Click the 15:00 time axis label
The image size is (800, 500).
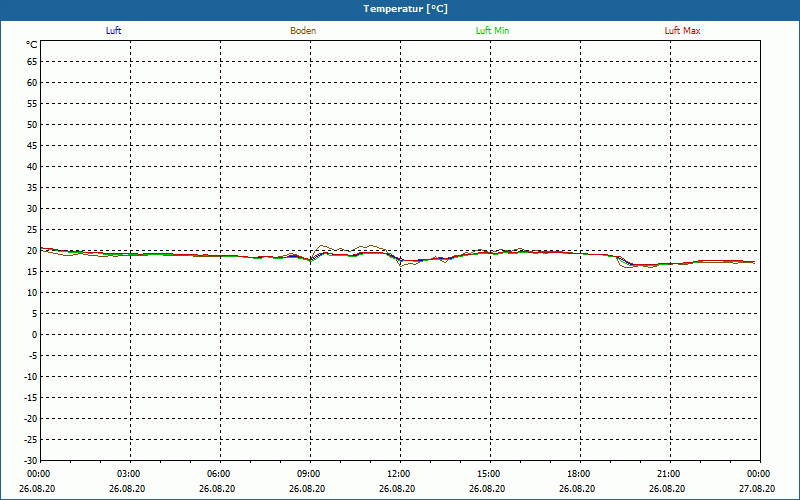click(489, 474)
